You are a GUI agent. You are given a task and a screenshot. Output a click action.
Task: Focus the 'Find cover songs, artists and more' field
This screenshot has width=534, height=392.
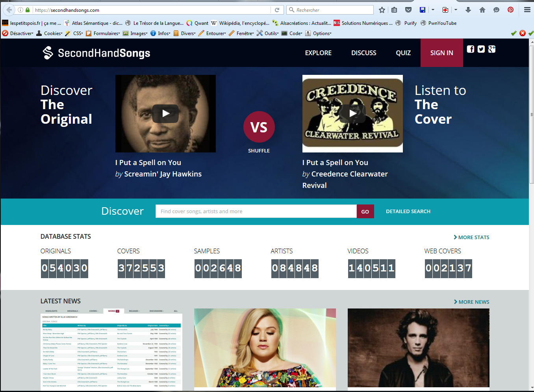[x=256, y=212]
